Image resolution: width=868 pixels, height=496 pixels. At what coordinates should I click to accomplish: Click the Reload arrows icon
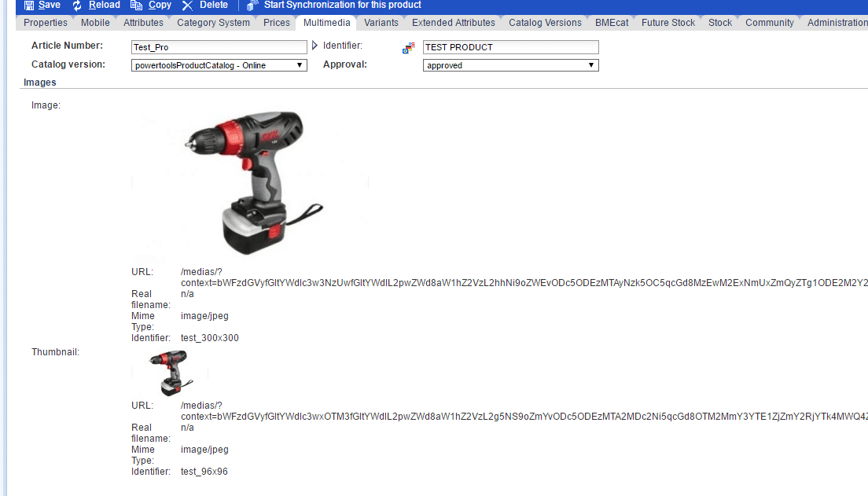click(x=77, y=5)
